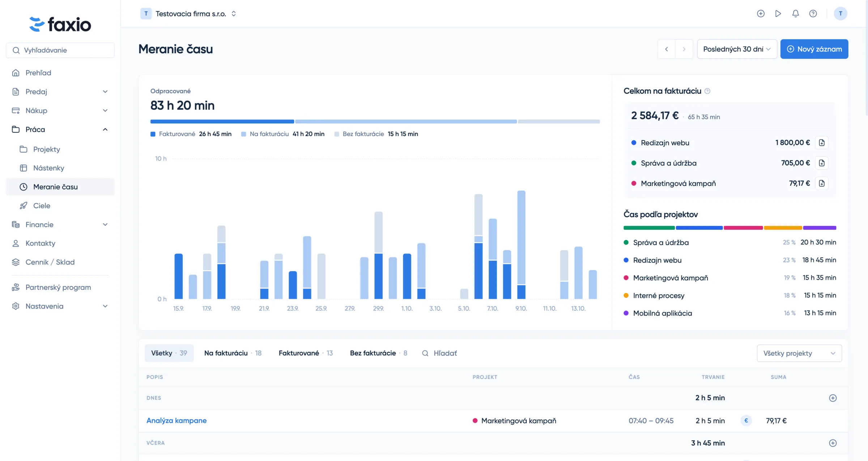Image resolution: width=868 pixels, height=461 pixels.
Task: Open help question mark icon
Action: [813, 14]
